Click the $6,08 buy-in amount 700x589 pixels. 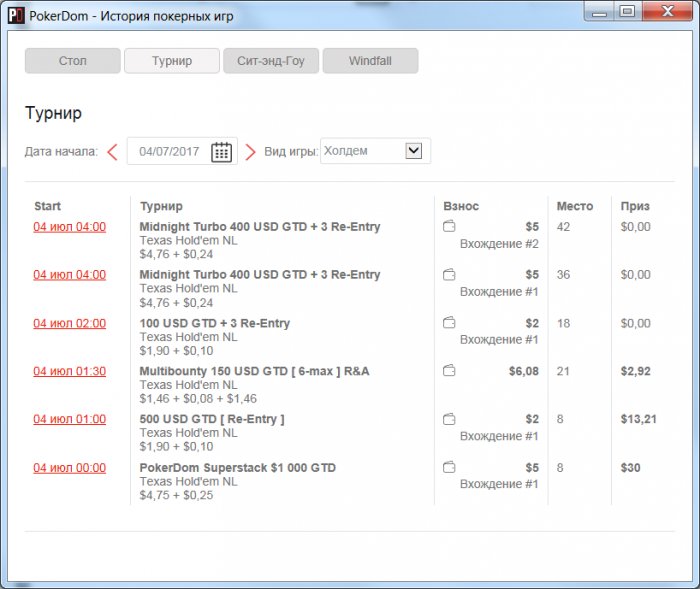pyautogui.click(x=524, y=371)
